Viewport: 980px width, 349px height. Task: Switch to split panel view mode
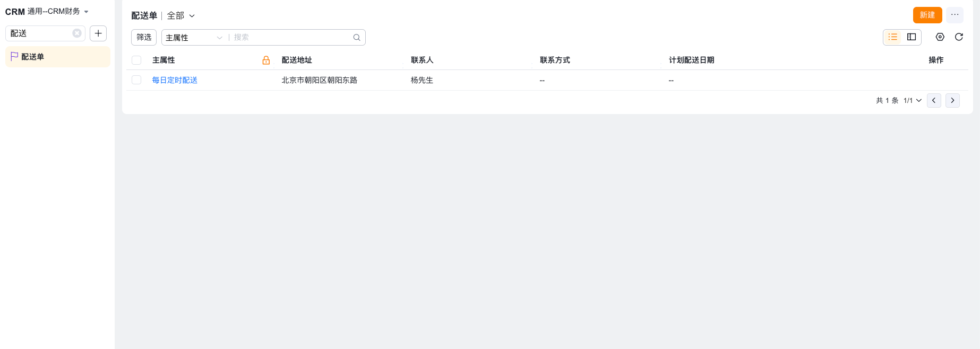click(x=912, y=37)
